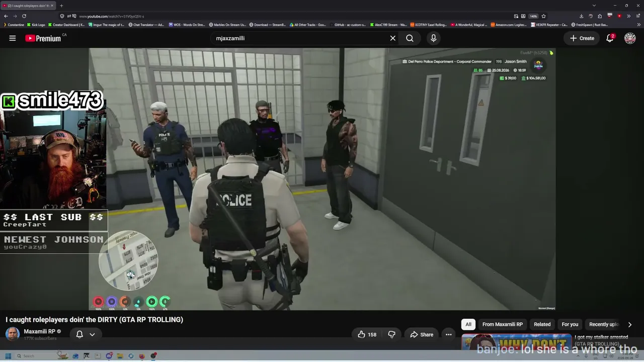Select From Maxamili RP chip
The height and width of the screenshot is (362, 644).
click(503, 324)
